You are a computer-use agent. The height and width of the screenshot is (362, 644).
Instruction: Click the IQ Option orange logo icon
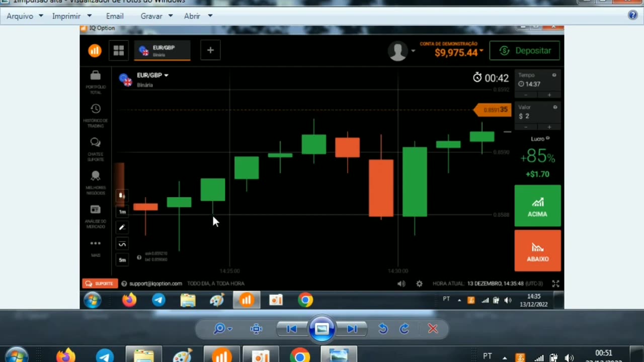tap(95, 50)
